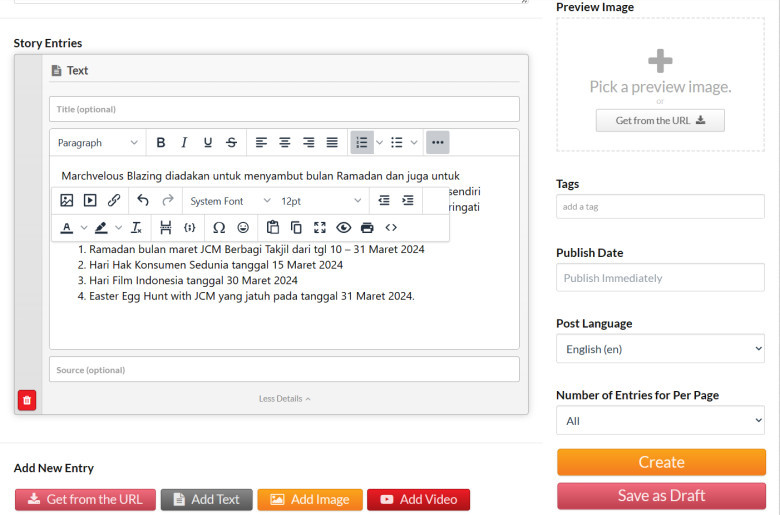Image resolution: width=780 pixels, height=515 pixels.
Task: Preview content with the eye icon
Action: tap(343, 228)
